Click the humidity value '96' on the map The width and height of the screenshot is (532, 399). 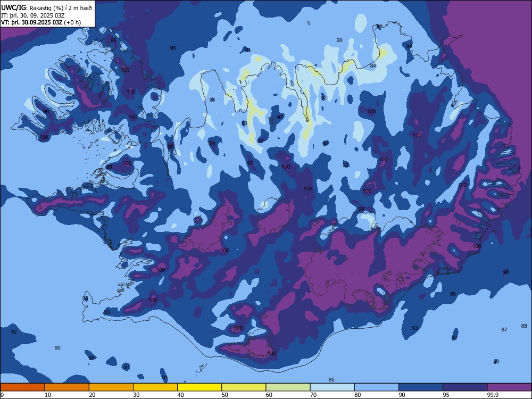click(x=506, y=272)
